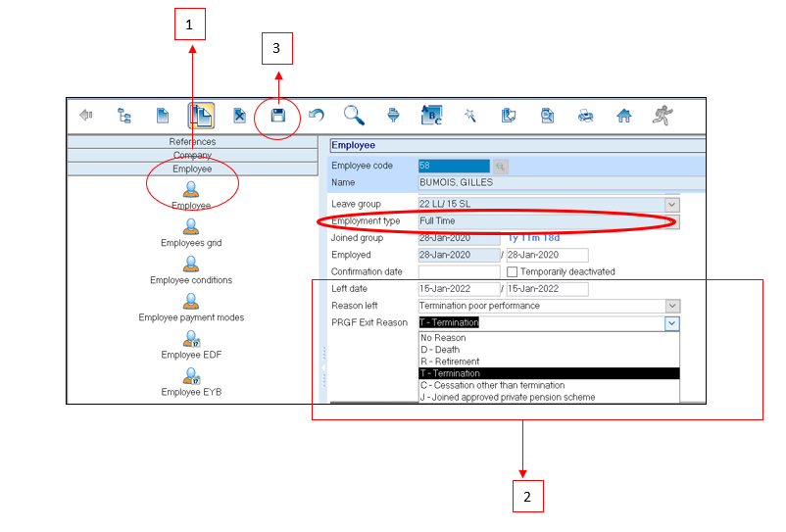Expand the Leave group dropdown
The width and height of the screenshot is (786, 532).
[x=671, y=204]
